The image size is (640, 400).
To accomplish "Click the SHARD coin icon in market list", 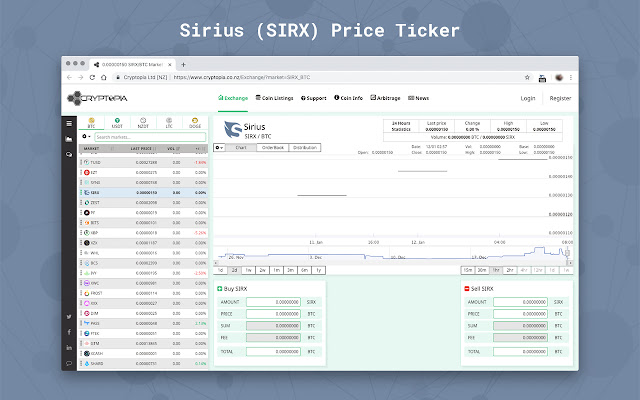I will 87,363.
